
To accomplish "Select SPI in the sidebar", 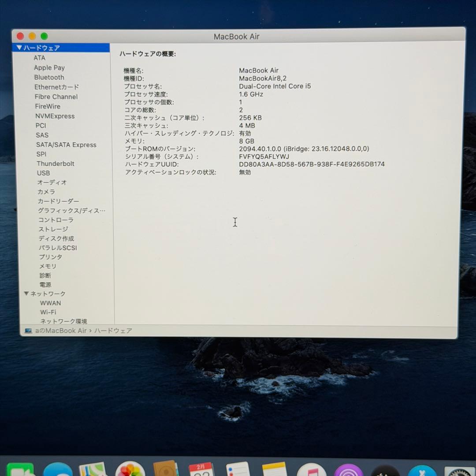I will click(41, 154).
